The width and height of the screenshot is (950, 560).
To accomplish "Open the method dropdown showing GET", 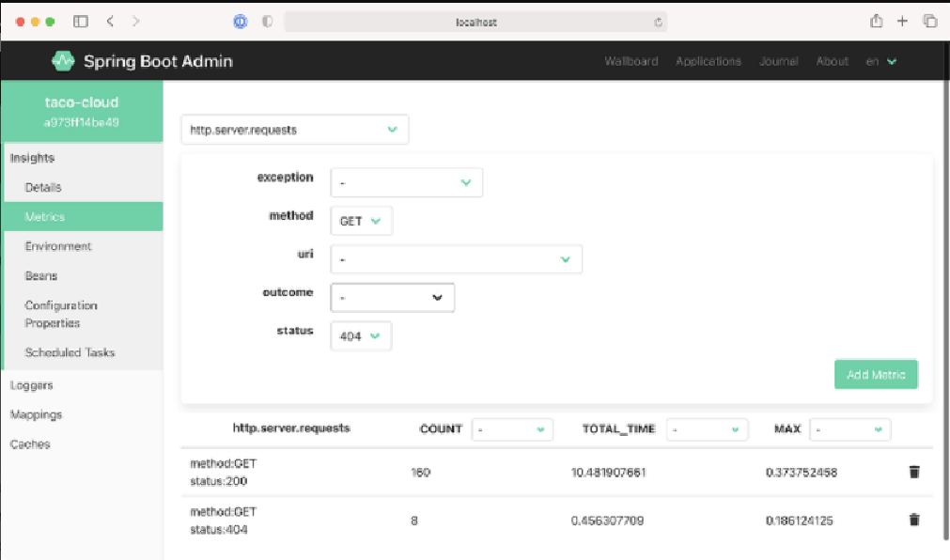I will tap(361, 221).
